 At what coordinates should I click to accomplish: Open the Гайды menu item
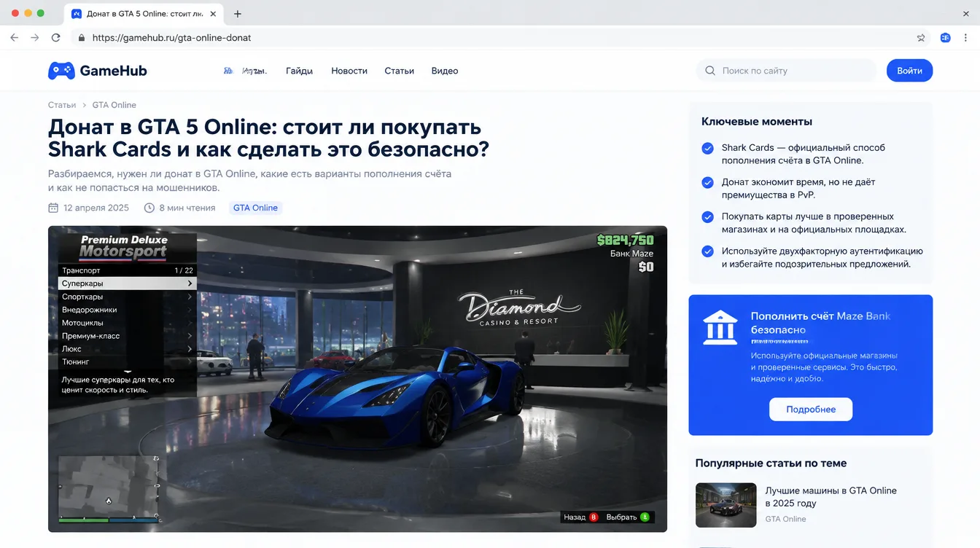coord(299,71)
